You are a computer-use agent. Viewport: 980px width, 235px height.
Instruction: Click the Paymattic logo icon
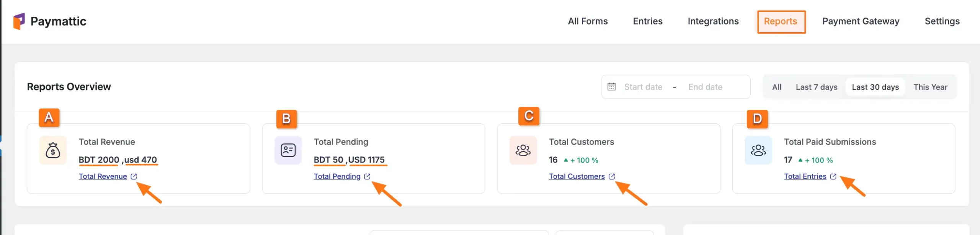20,21
